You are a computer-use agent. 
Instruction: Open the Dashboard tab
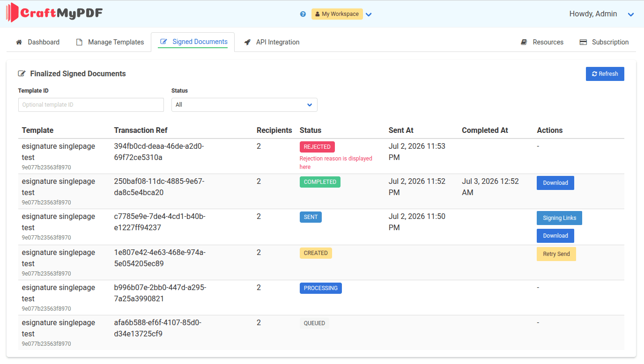(x=38, y=42)
